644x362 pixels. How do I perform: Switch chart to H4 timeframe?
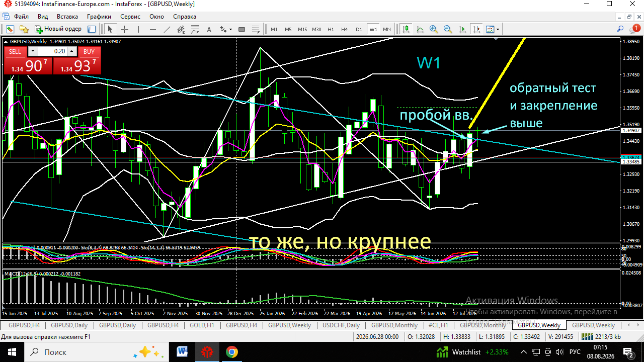click(345, 29)
